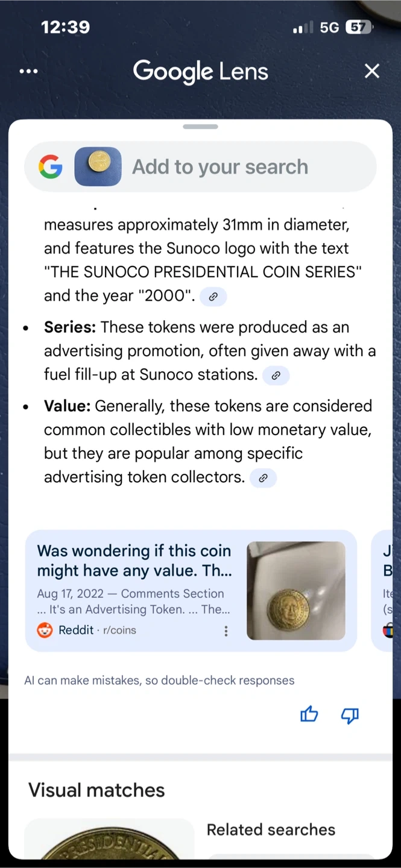Image resolution: width=401 pixels, height=868 pixels.
Task: Close Google Lens with the X icon
Action: click(372, 71)
